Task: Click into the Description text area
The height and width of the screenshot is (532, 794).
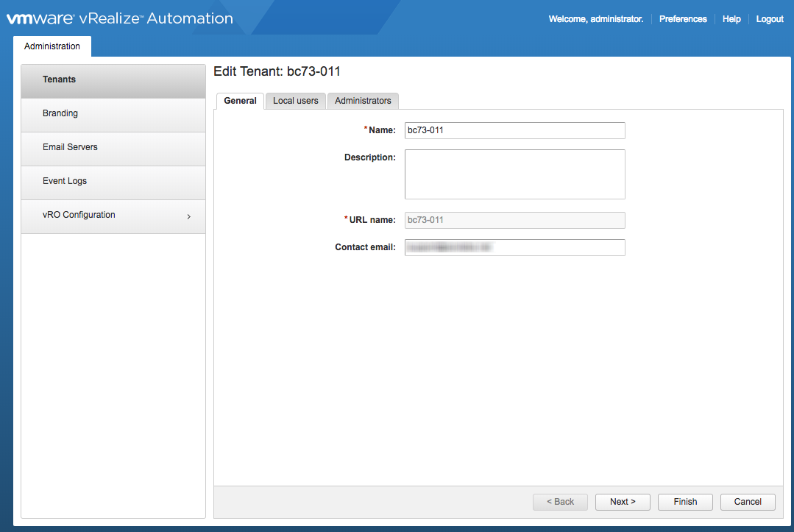Action: point(515,174)
